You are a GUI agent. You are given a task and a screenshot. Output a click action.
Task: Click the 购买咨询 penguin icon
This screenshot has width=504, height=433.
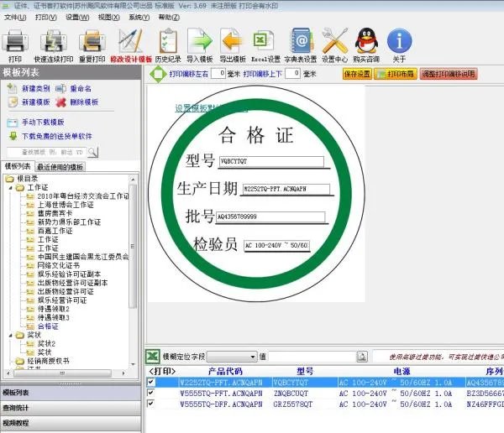(x=366, y=40)
